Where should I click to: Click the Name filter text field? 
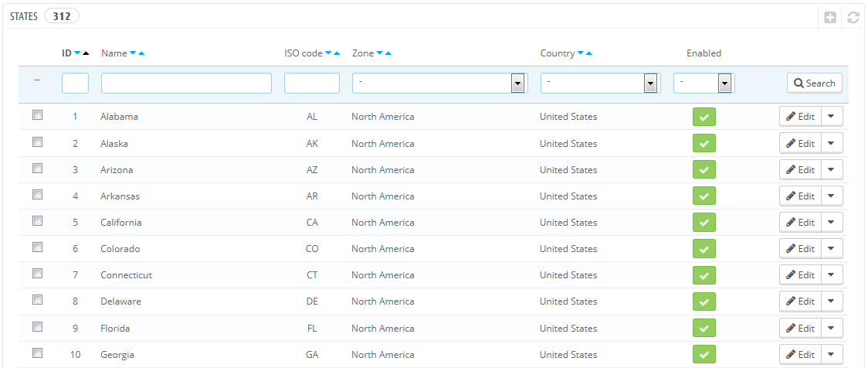click(x=186, y=83)
